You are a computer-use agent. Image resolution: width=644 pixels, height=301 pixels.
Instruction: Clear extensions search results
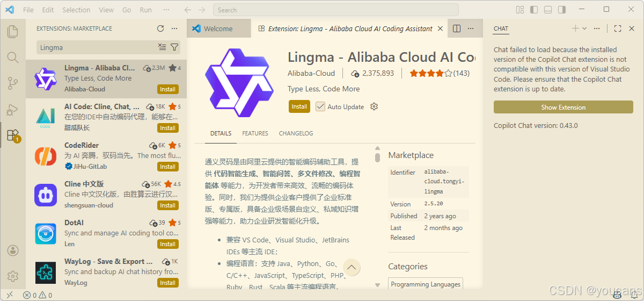163,47
